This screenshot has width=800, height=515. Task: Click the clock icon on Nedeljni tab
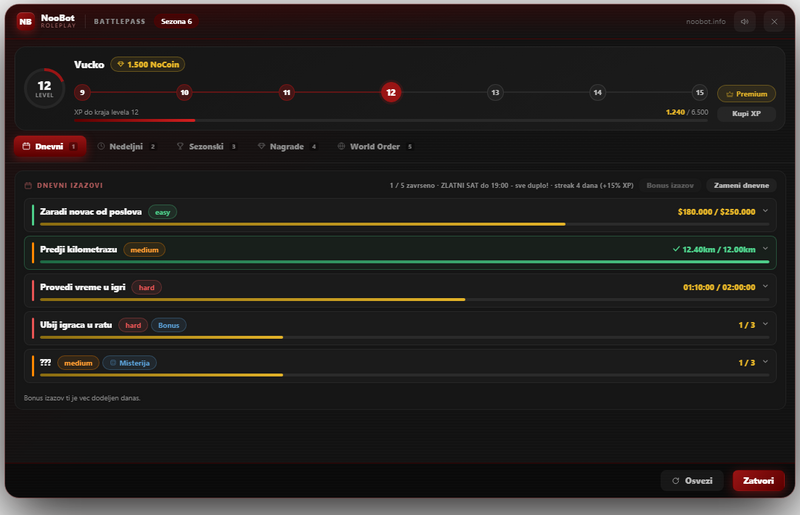click(x=101, y=146)
